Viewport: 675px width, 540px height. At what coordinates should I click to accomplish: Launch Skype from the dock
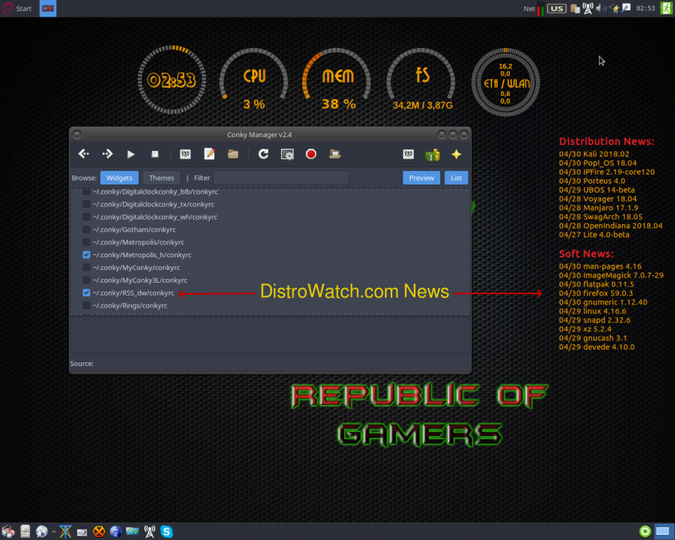(x=167, y=531)
